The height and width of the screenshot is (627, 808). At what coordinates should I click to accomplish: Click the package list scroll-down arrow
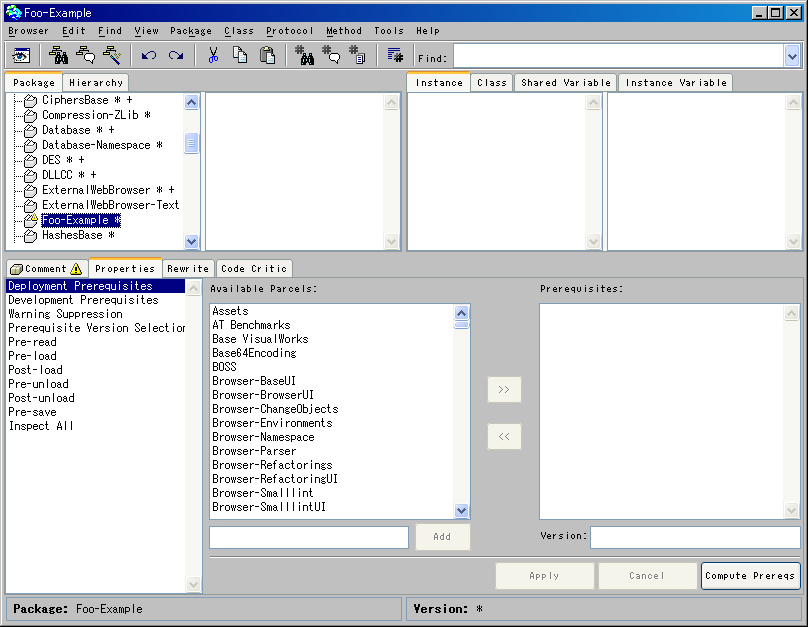[191, 241]
